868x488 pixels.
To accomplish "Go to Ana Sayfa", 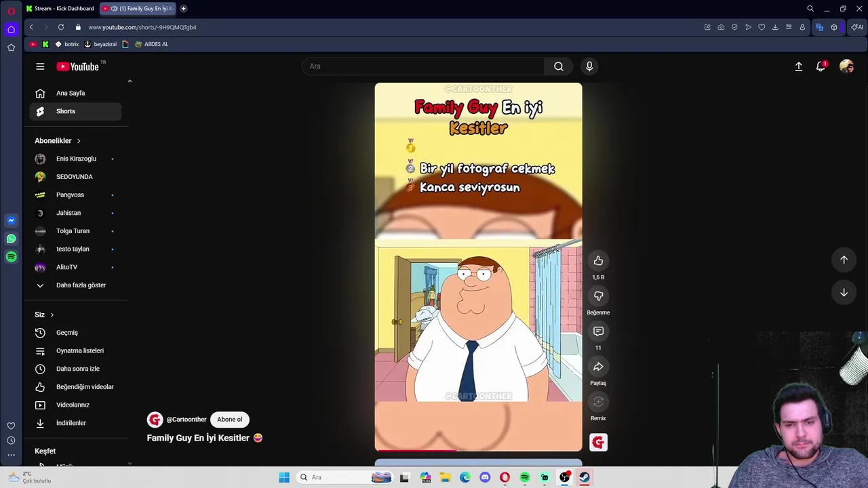I will (75, 94).
